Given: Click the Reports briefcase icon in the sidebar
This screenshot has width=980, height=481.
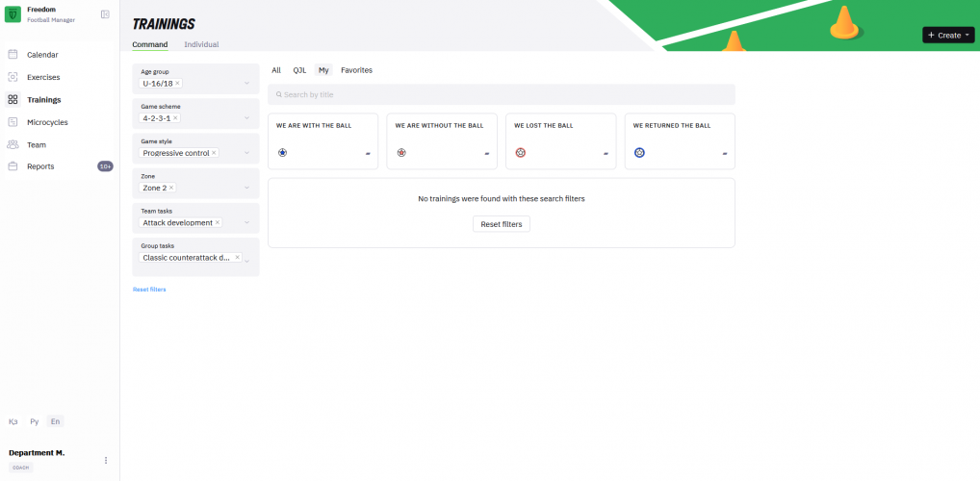Looking at the screenshot, I should [13, 166].
